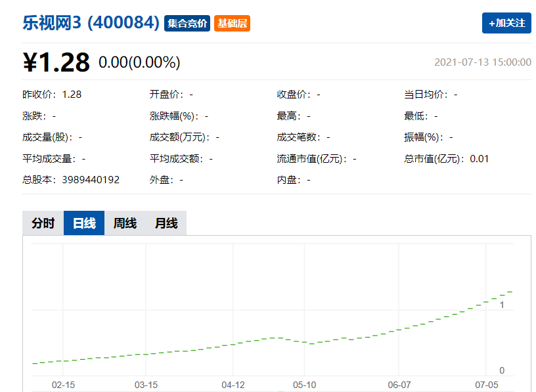The height and width of the screenshot is (392, 536).
Task: Select the 流通市值(亿元) field
Action: [x=317, y=159]
